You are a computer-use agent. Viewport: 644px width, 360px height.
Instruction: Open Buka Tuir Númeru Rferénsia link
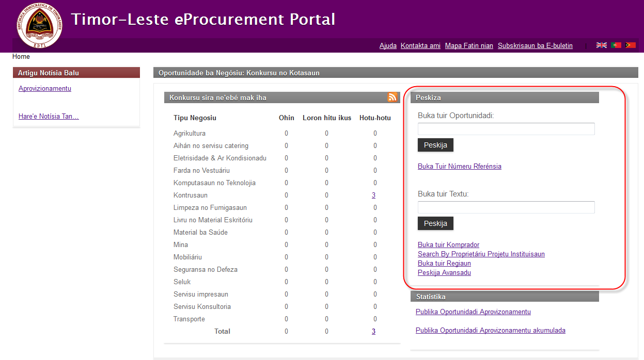[459, 166]
